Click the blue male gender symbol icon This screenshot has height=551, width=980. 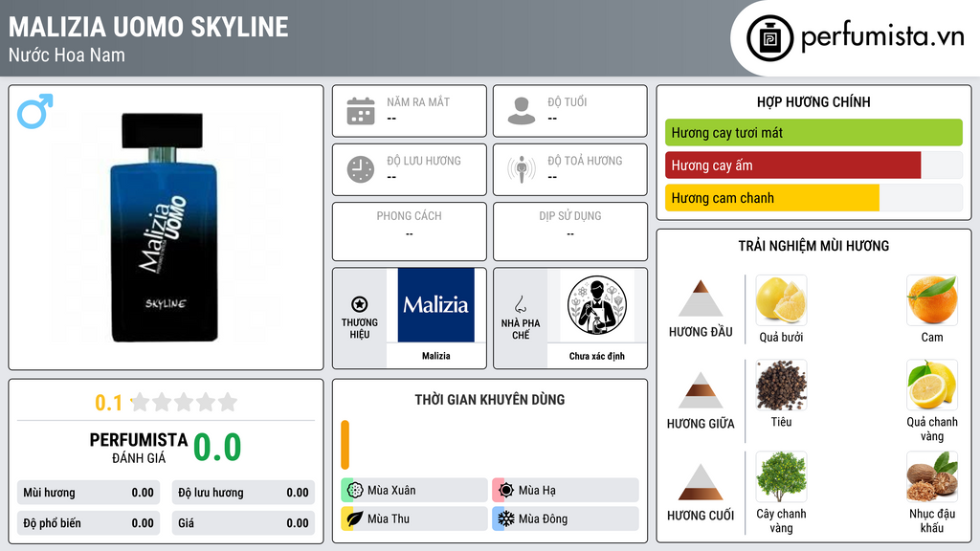[35, 111]
